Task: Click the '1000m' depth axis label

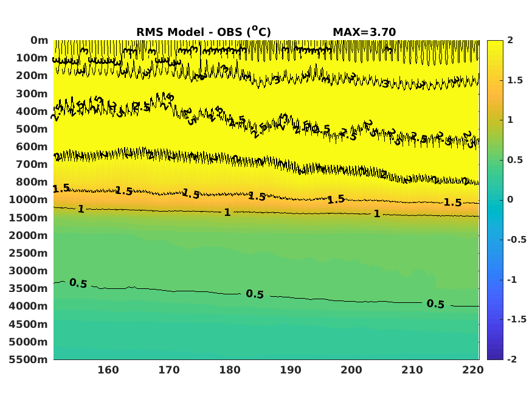Action: click(29, 199)
